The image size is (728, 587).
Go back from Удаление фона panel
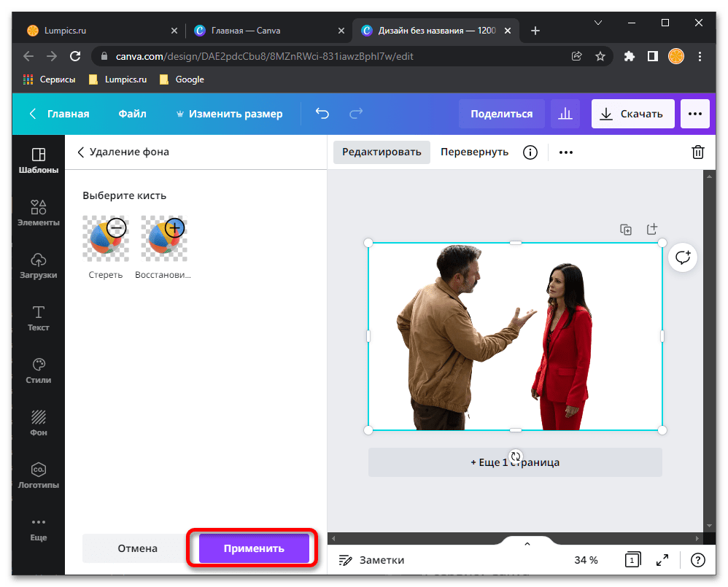coord(81,152)
